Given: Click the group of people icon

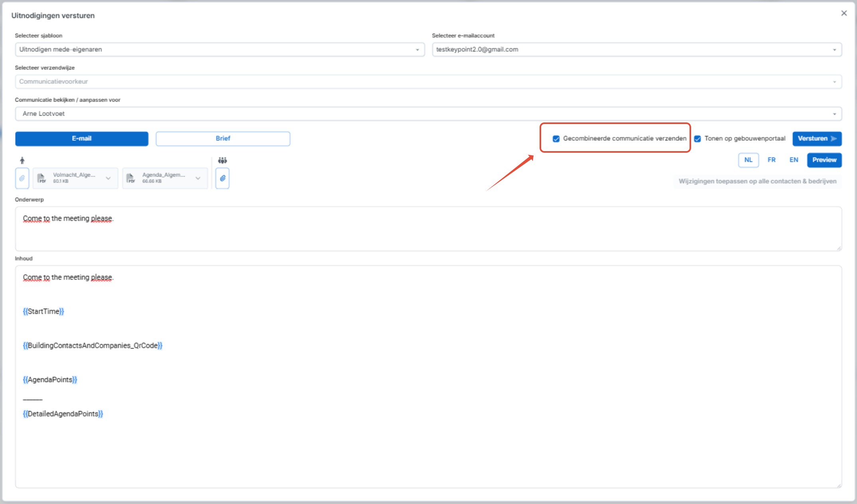Looking at the screenshot, I should pos(223,160).
